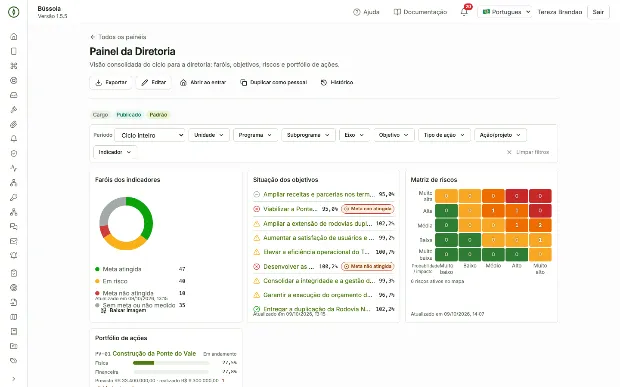Click the Financeira progress bar

[171, 372]
